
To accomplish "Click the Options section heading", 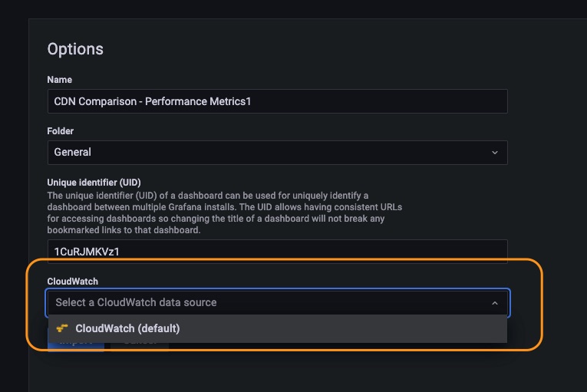I will pyautogui.click(x=75, y=49).
